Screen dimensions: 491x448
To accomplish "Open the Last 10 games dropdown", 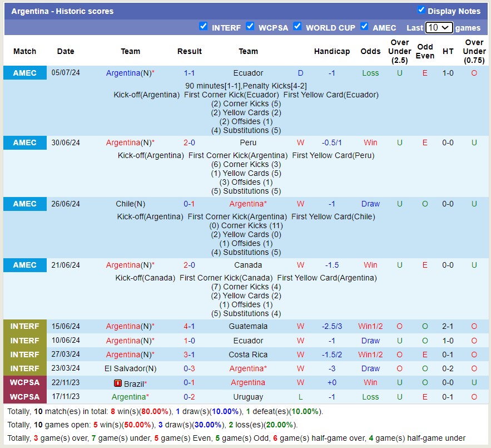I will click(439, 28).
